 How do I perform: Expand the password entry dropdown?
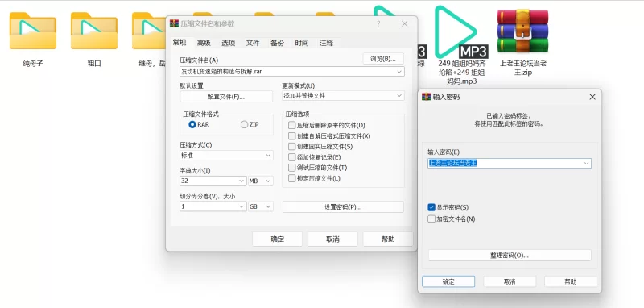pos(586,163)
